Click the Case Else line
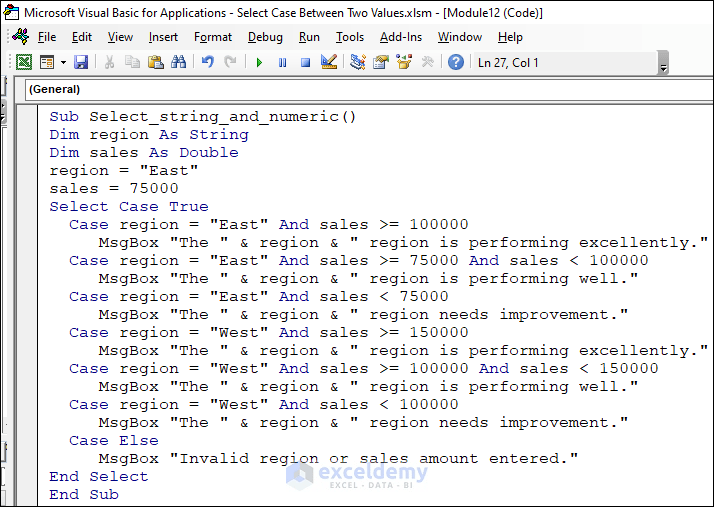 tap(114, 440)
